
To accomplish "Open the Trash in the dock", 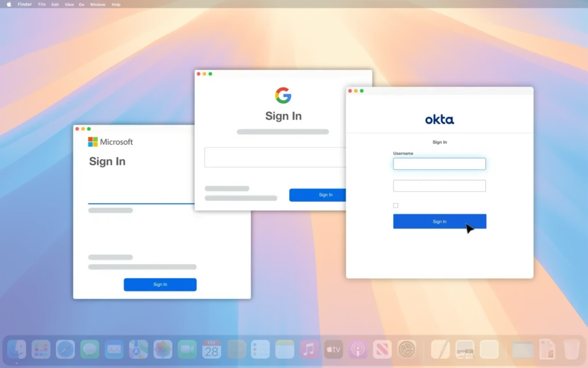I will pos(571,349).
